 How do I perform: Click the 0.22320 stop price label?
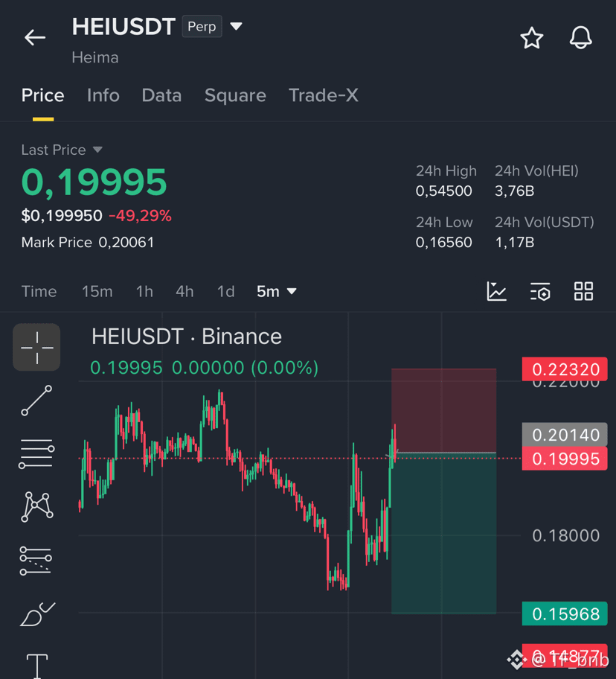[565, 369]
